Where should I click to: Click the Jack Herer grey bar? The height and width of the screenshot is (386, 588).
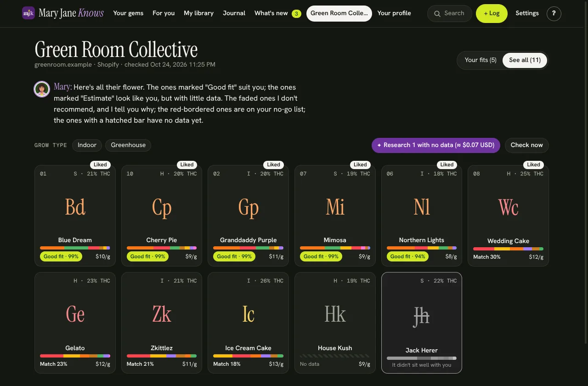(422, 358)
